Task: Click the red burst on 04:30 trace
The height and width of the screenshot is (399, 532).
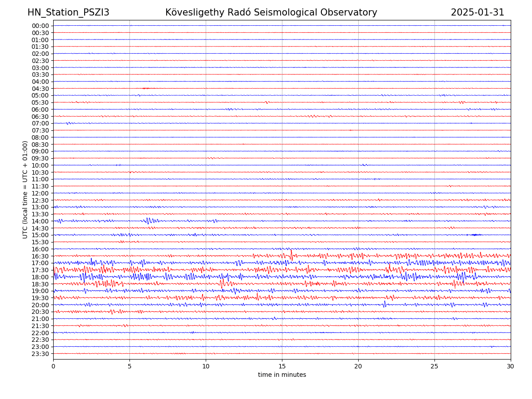Action: click(145, 88)
